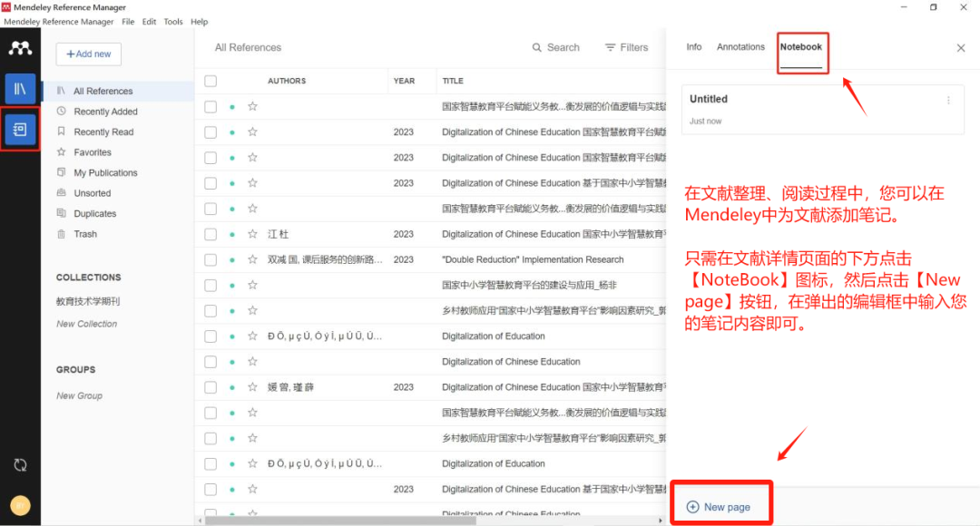Click the Mendeley logo icon
Image resolution: width=980 pixels, height=526 pixels.
pyautogui.click(x=20, y=48)
